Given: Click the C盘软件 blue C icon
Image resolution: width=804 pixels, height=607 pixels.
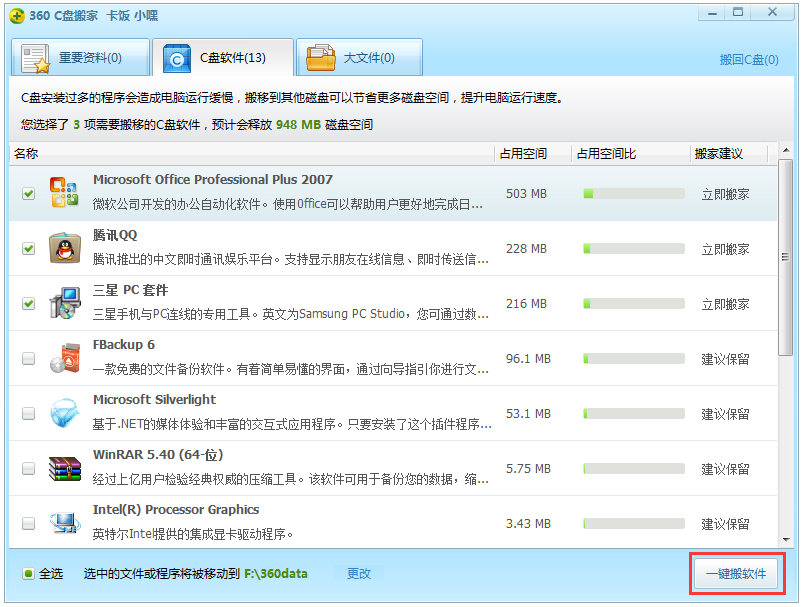Looking at the screenshot, I should [177, 58].
